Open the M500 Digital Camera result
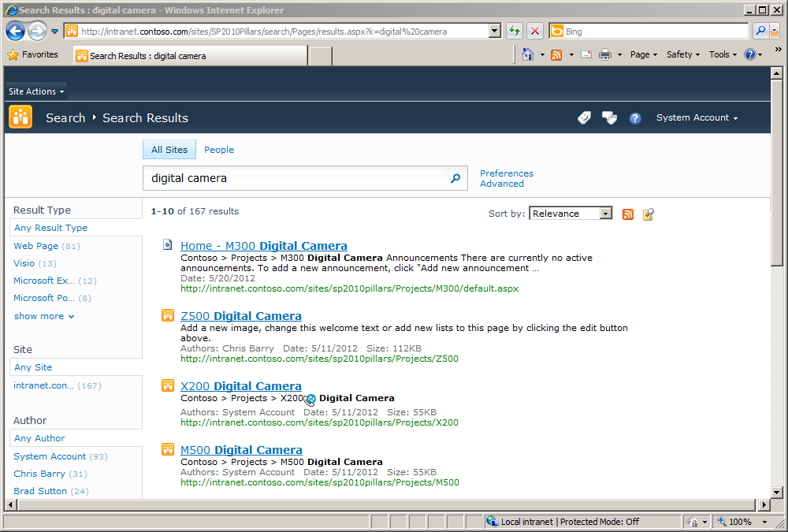788x532 pixels. (242, 449)
